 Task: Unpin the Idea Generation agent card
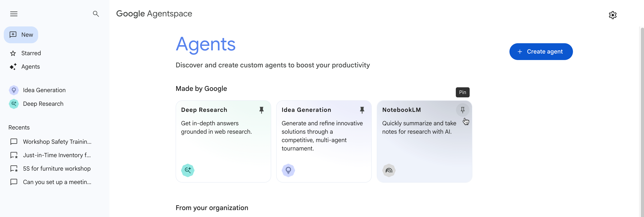tap(362, 110)
